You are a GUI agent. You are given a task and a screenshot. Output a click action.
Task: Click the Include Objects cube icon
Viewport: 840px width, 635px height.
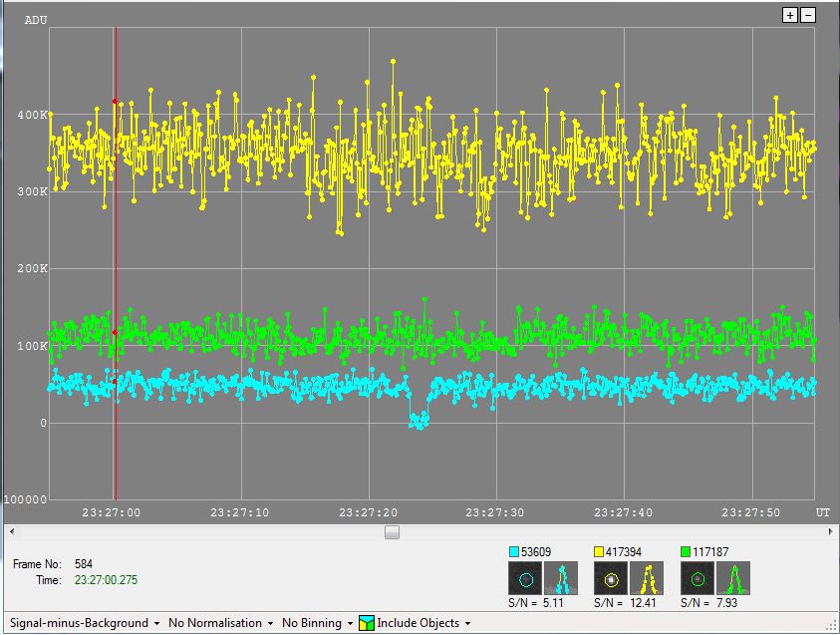click(x=367, y=623)
